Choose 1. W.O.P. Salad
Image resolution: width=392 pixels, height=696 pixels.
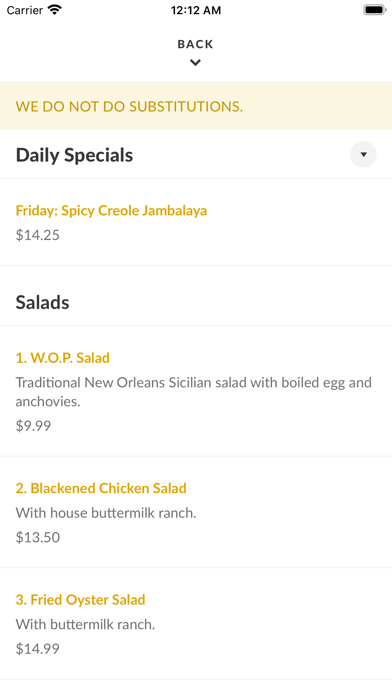coord(63,357)
